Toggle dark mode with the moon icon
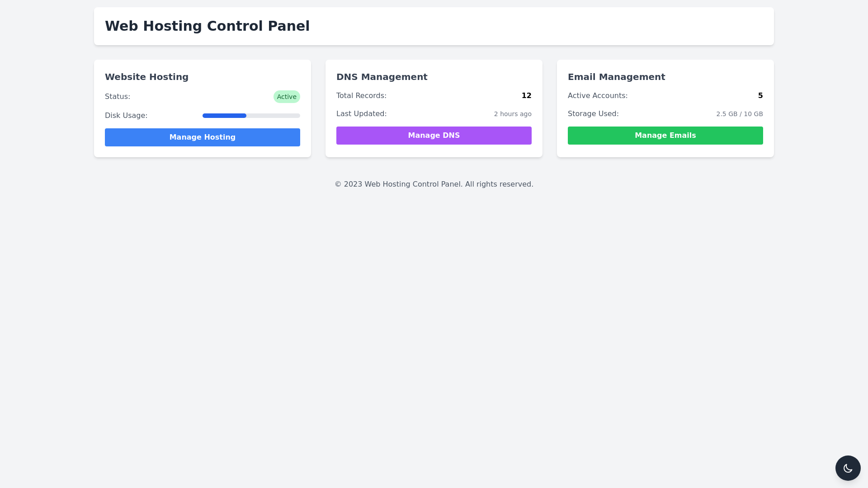 848,468
